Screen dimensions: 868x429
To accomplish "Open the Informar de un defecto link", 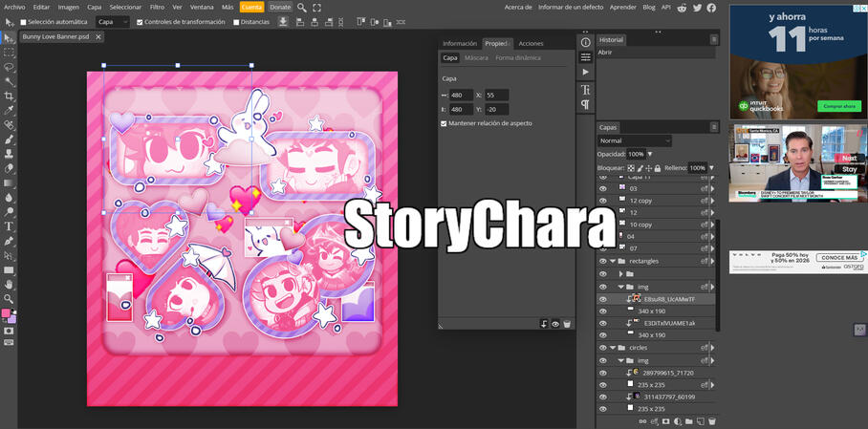I will pos(572,7).
